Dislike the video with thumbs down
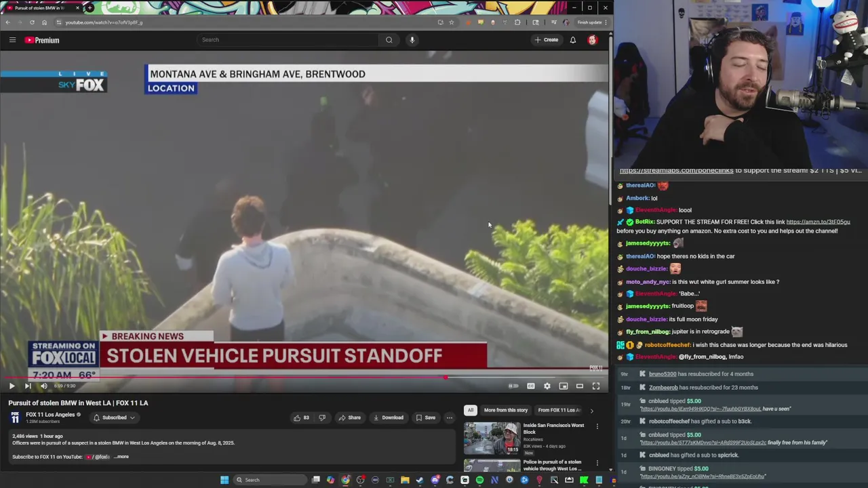This screenshot has height=488, width=868. click(x=322, y=418)
